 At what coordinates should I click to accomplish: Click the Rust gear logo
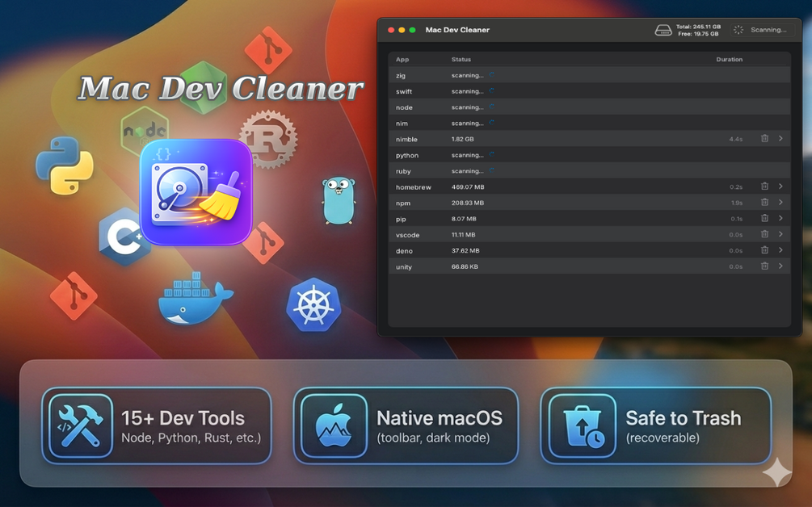click(x=269, y=139)
